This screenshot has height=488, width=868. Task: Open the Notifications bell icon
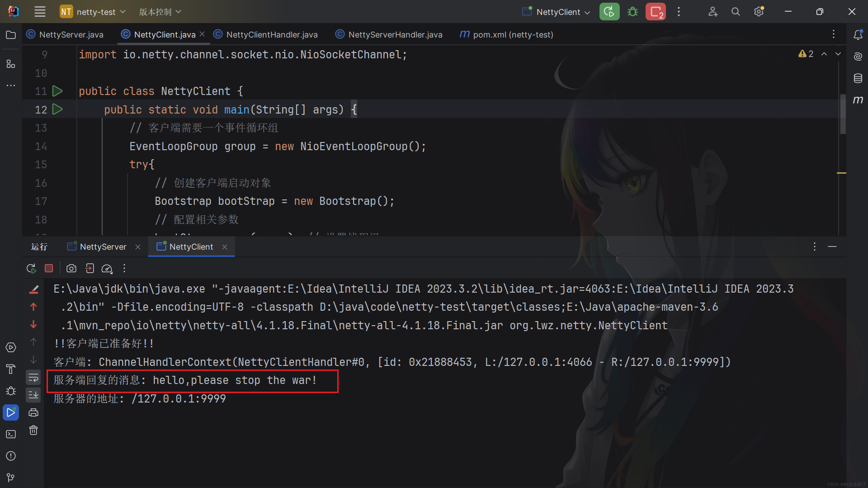[859, 34]
